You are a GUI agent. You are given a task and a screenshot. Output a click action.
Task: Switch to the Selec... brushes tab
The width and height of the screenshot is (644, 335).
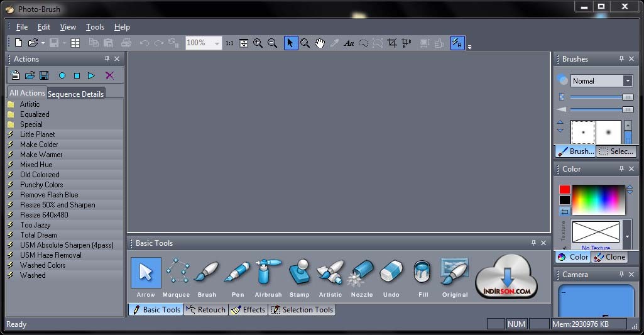tap(616, 151)
